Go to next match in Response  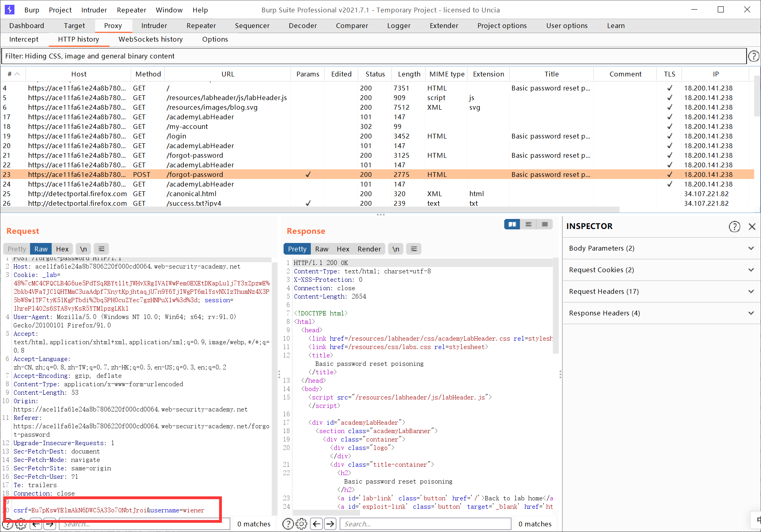click(330, 524)
